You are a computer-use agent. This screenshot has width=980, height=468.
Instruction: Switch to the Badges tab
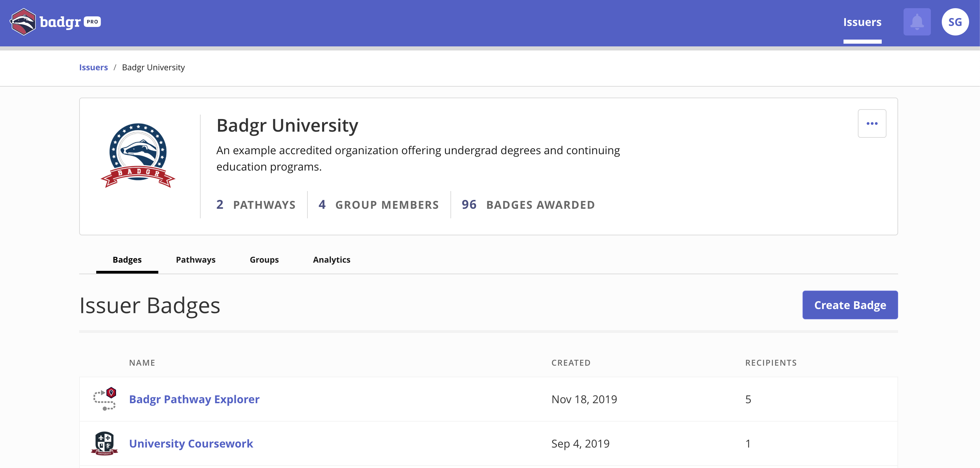[127, 260]
